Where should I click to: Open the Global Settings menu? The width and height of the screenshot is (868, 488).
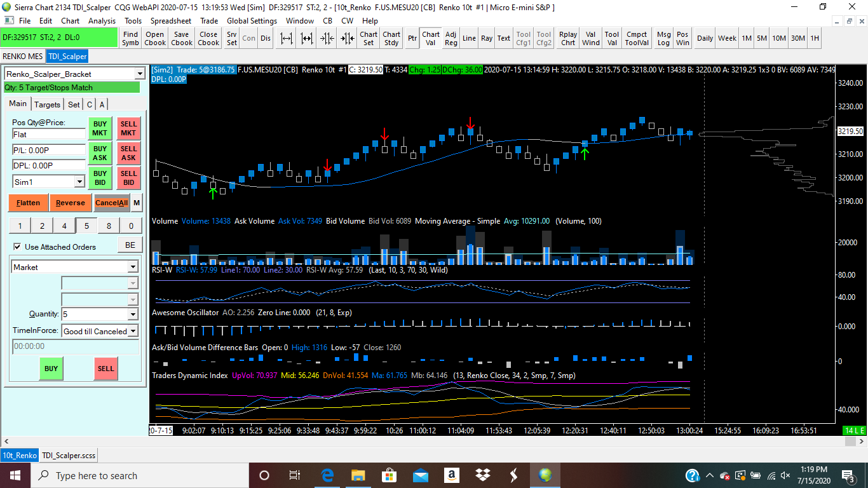pyautogui.click(x=252, y=20)
